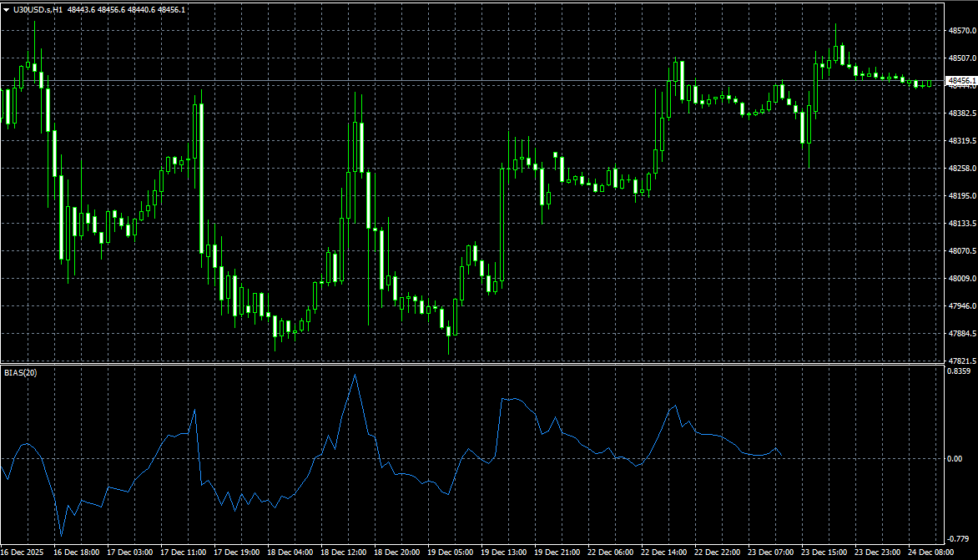This screenshot has height=560, width=978.
Task: Click the highlighted current price tag 48456.1
Action: point(960,81)
